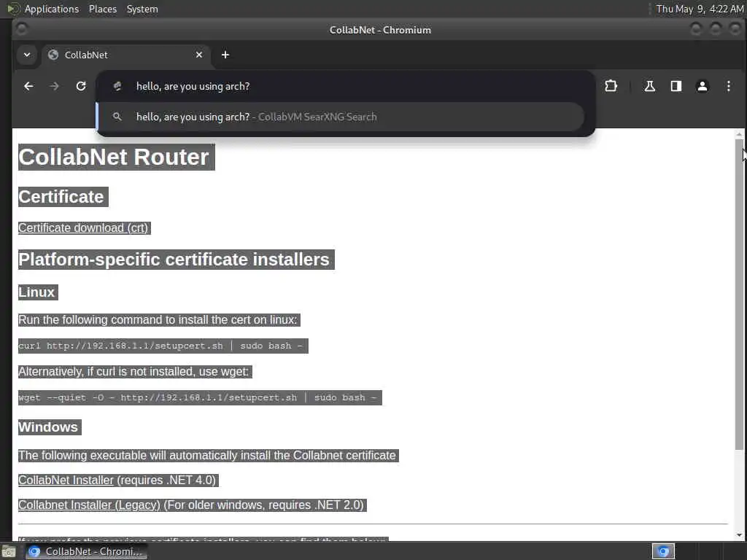
Task: Select the SearXNG search suggestion row
Action: coord(341,117)
